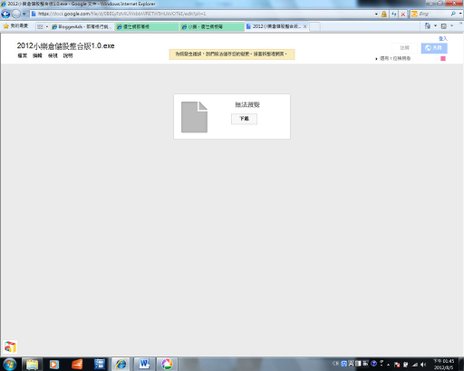Viewport: 464px width, 371px height.
Task: Click the pink square viewer indicator
Action: tap(443, 58)
